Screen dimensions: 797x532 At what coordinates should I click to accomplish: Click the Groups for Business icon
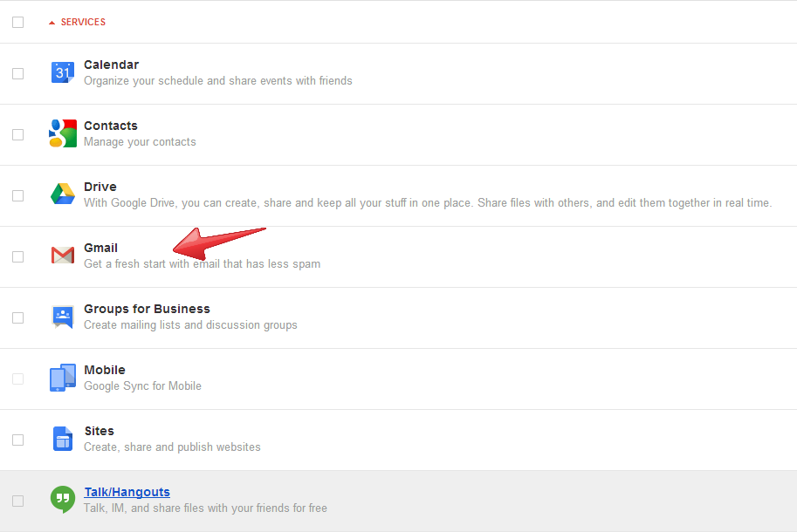coord(63,317)
